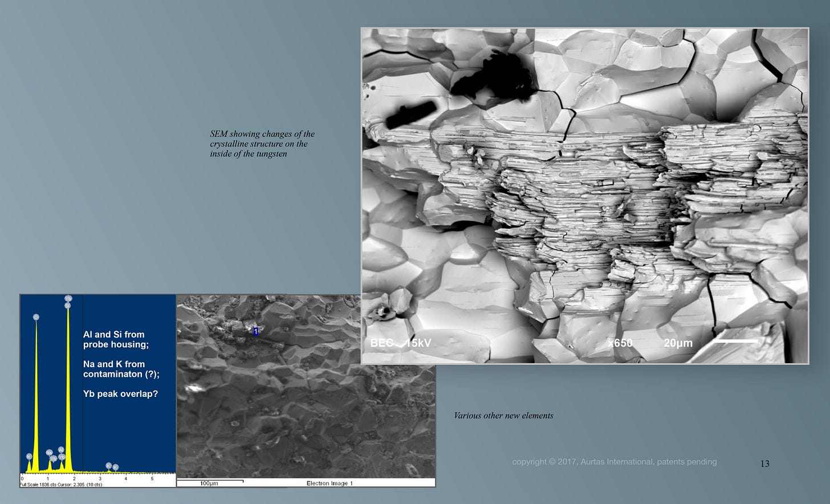Click the "Na and K from contaminaton (?);" note
The image size is (830, 504).
point(121,369)
